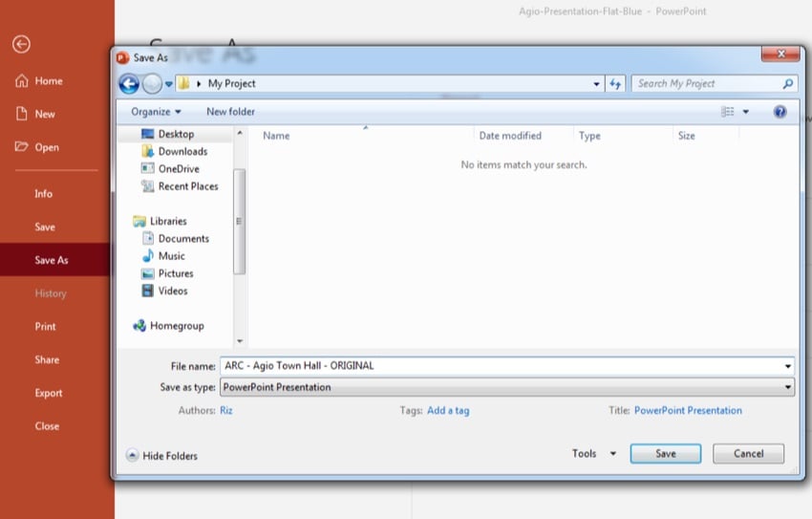Open the Help question mark icon
This screenshot has height=519, width=812.
point(780,112)
